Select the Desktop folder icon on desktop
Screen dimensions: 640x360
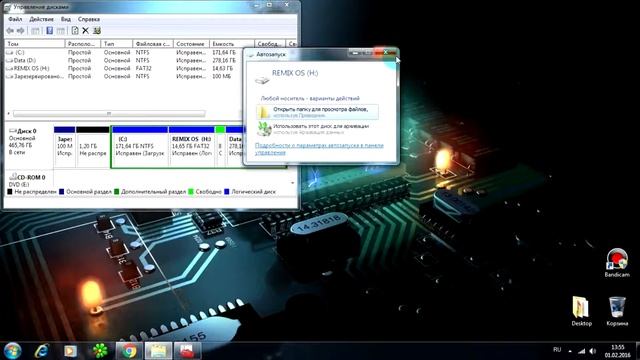(x=581, y=311)
